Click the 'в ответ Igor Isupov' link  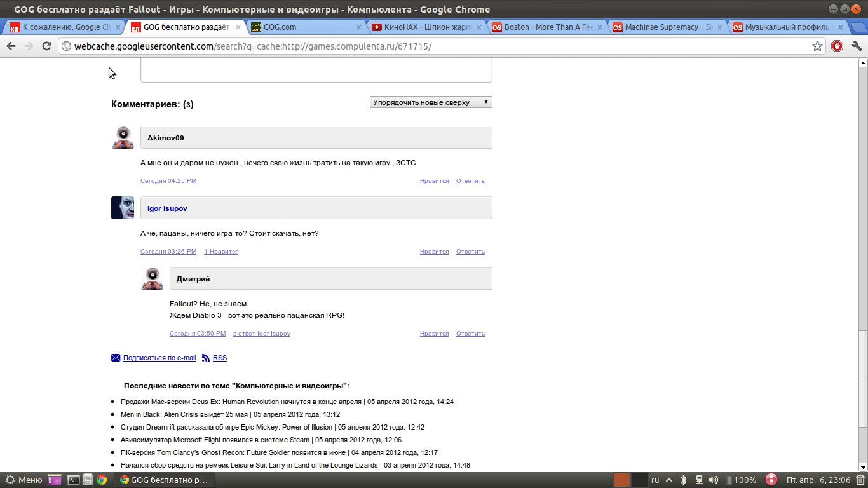click(x=262, y=334)
